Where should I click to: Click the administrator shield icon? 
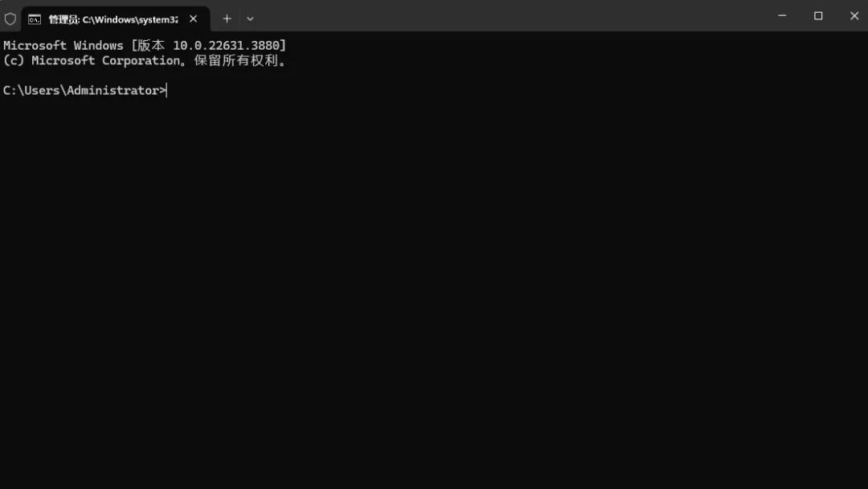coord(10,18)
